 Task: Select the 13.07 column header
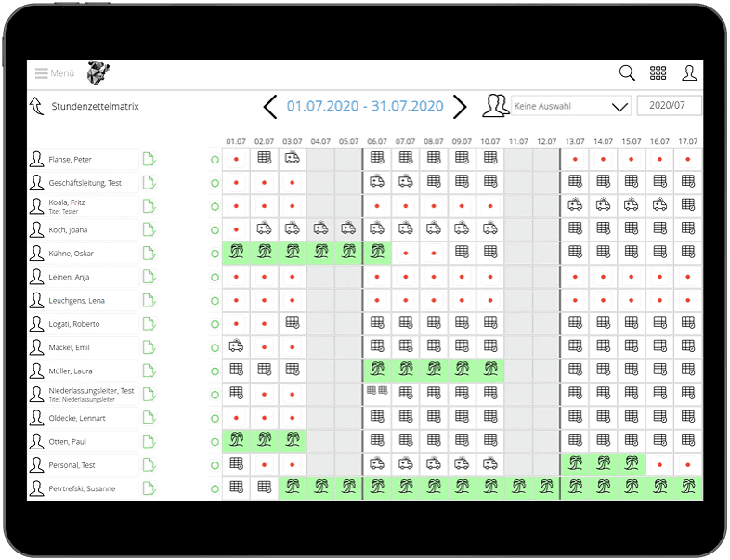(575, 141)
